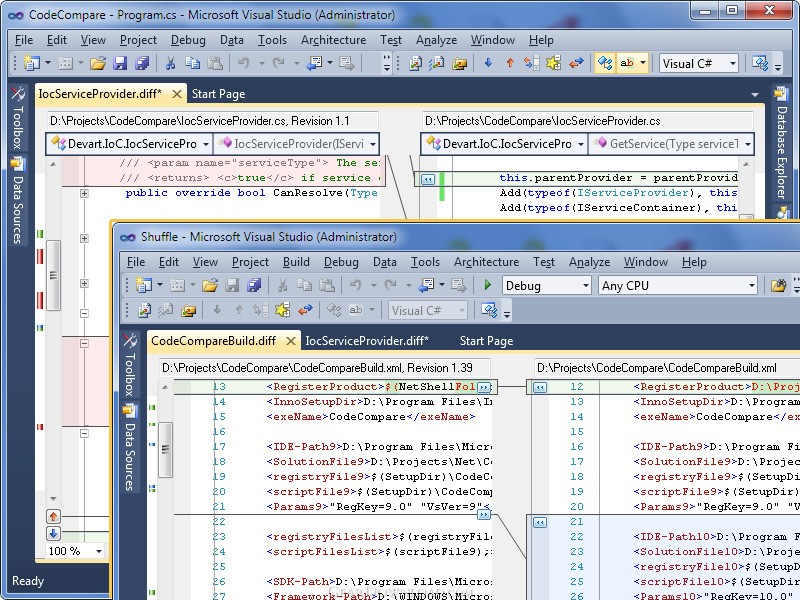
Task: Folder comparison icon in Shuffle compare toolbar
Action: tap(188, 310)
